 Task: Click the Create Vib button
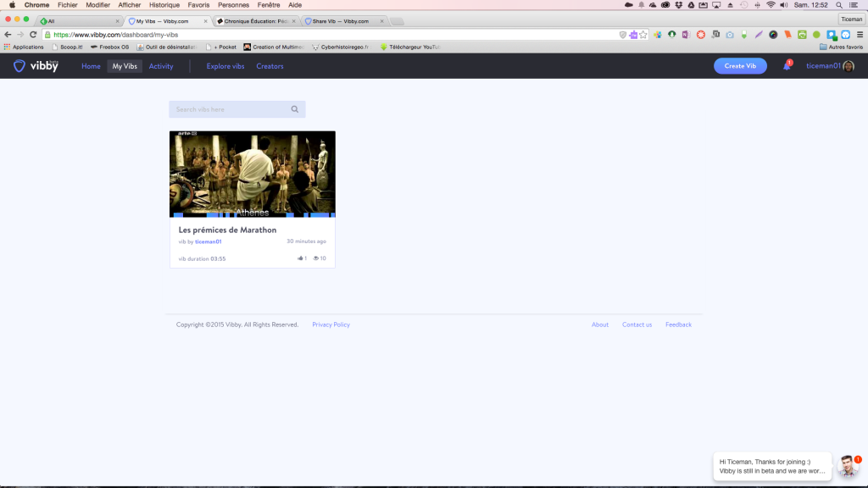[740, 66]
